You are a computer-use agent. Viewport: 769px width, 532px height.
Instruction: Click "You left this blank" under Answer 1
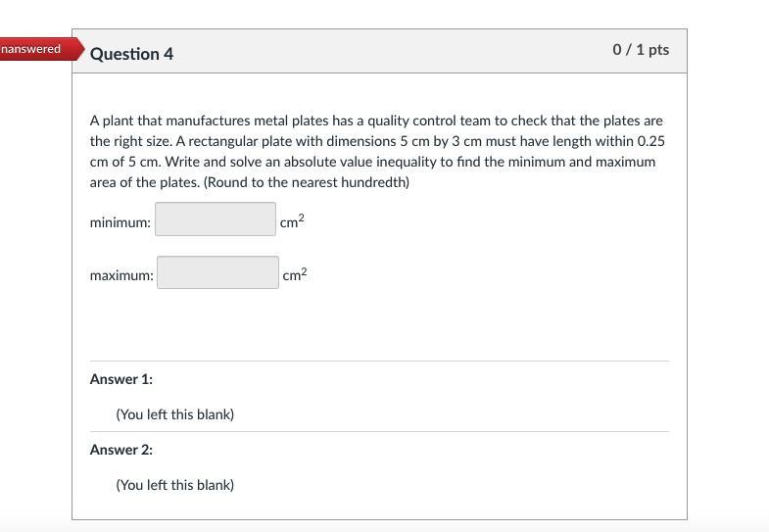(x=174, y=414)
